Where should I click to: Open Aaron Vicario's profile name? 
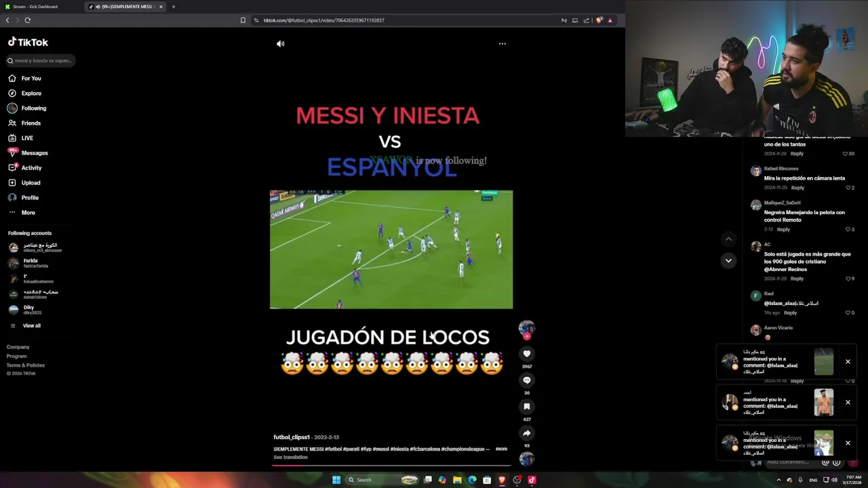tap(778, 328)
